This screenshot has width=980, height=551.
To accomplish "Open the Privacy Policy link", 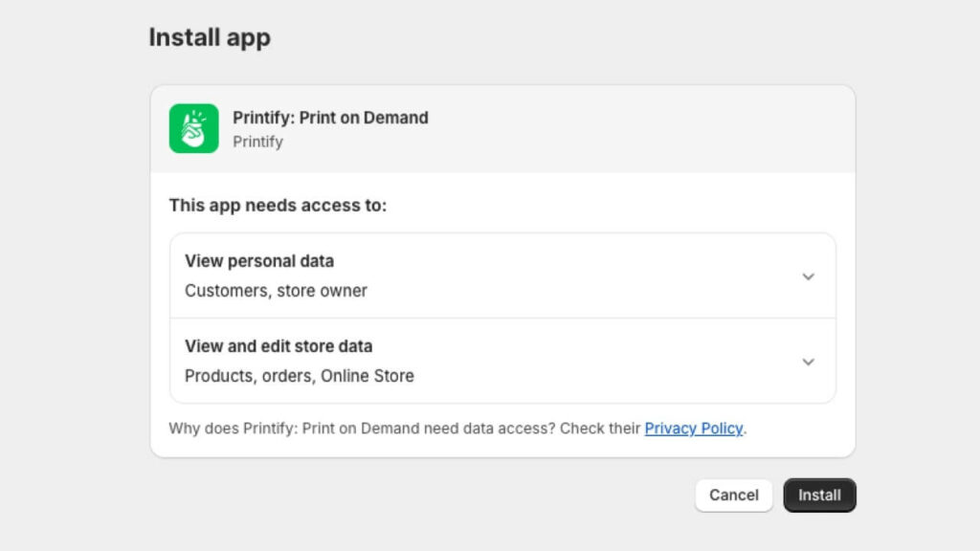I will click(693, 429).
